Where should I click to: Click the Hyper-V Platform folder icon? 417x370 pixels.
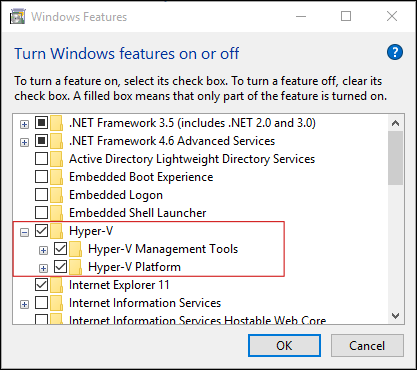[76, 267]
